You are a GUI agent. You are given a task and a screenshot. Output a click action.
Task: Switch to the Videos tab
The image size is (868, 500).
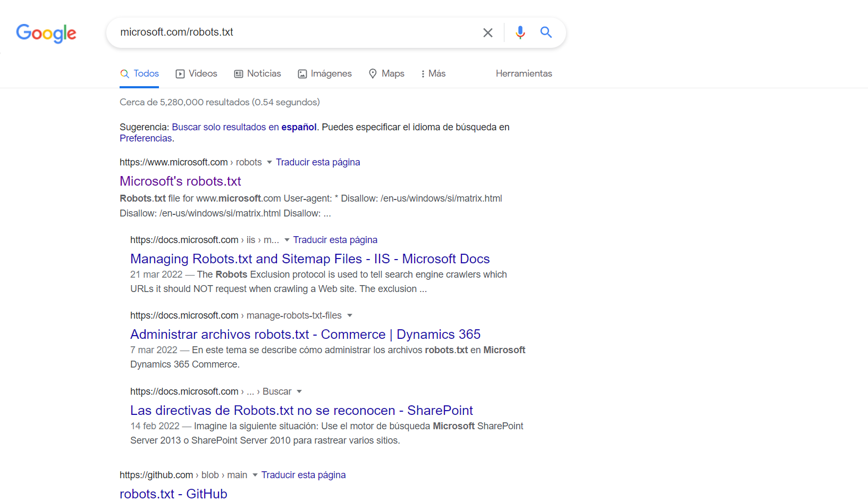point(197,73)
